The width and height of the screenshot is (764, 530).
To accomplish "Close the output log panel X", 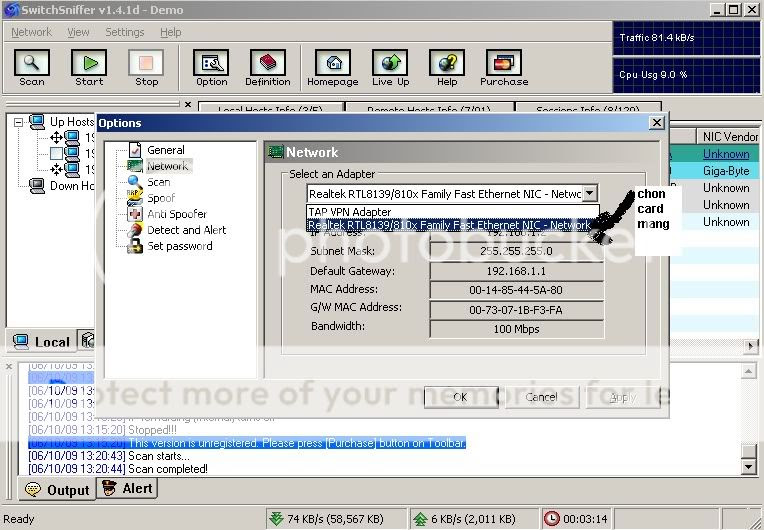I will coord(9,366).
